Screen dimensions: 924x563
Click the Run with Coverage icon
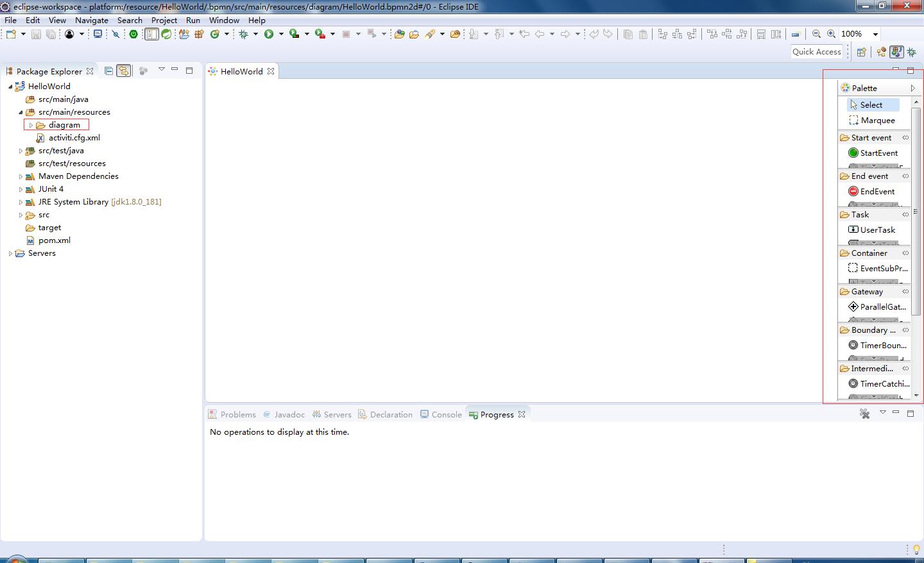295,34
